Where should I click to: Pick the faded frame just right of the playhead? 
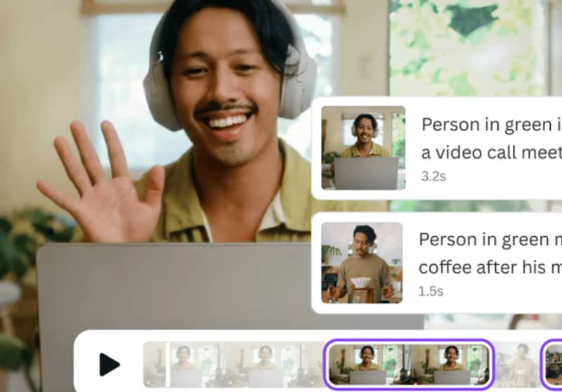pyautogui.click(x=195, y=365)
